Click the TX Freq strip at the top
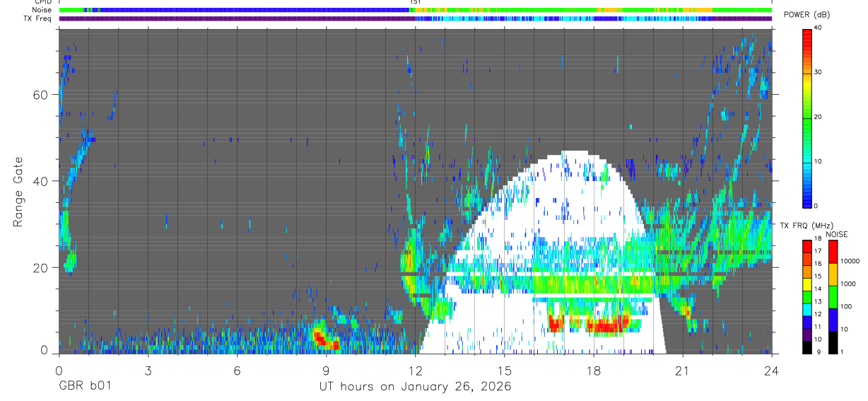Viewport: 868px width, 401px height. coord(415,19)
